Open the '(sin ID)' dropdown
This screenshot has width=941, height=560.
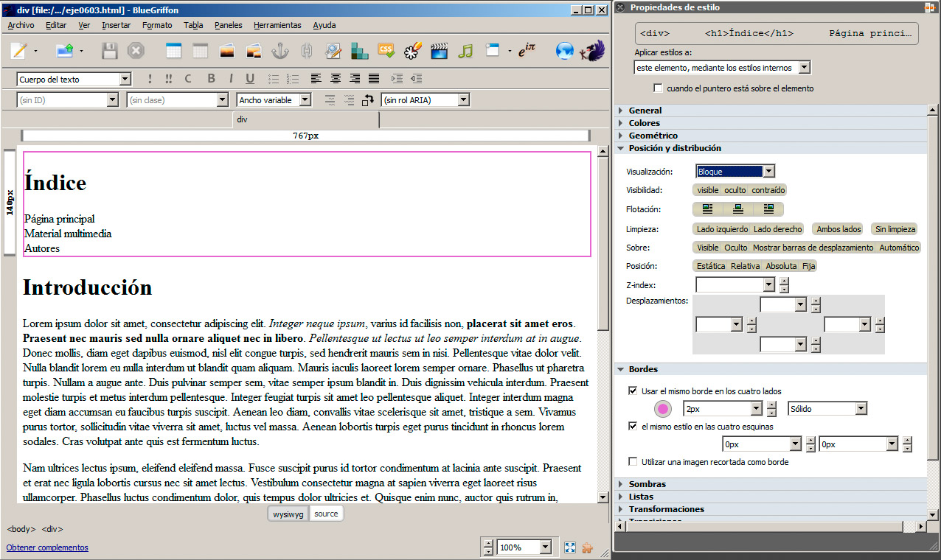68,99
